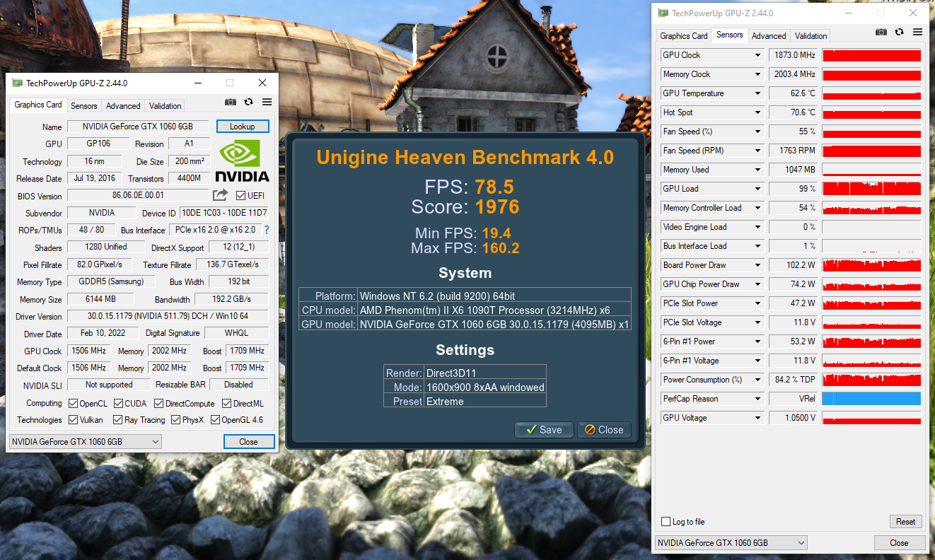935x560 pixels.
Task: Click Close button at bottom of Sensors window
Action: pos(899,543)
